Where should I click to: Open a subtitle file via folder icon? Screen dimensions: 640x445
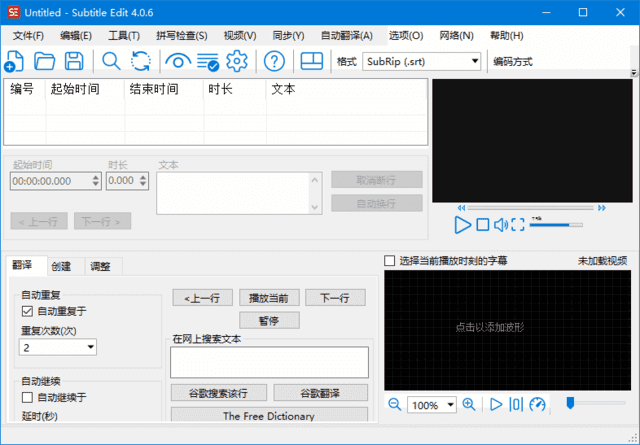pos(44,61)
